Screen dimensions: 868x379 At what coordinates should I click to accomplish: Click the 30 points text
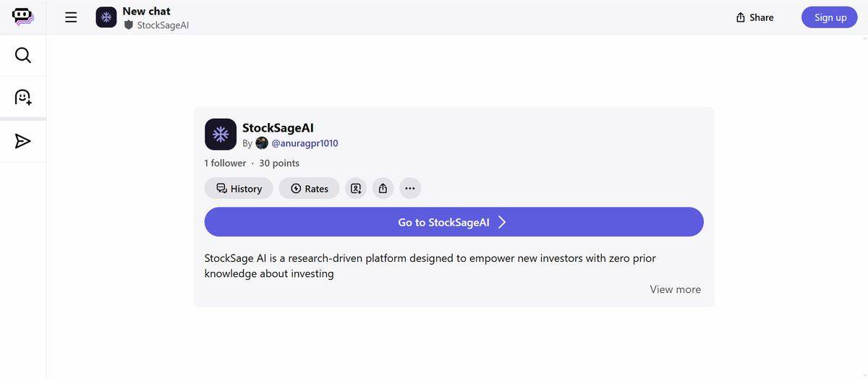click(x=279, y=163)
